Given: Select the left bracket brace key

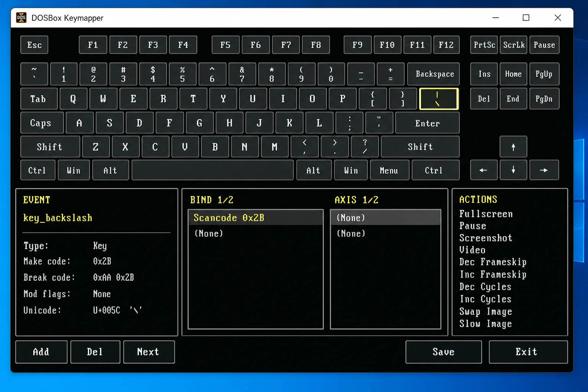Looking at the screenshot, I should 372,99.
